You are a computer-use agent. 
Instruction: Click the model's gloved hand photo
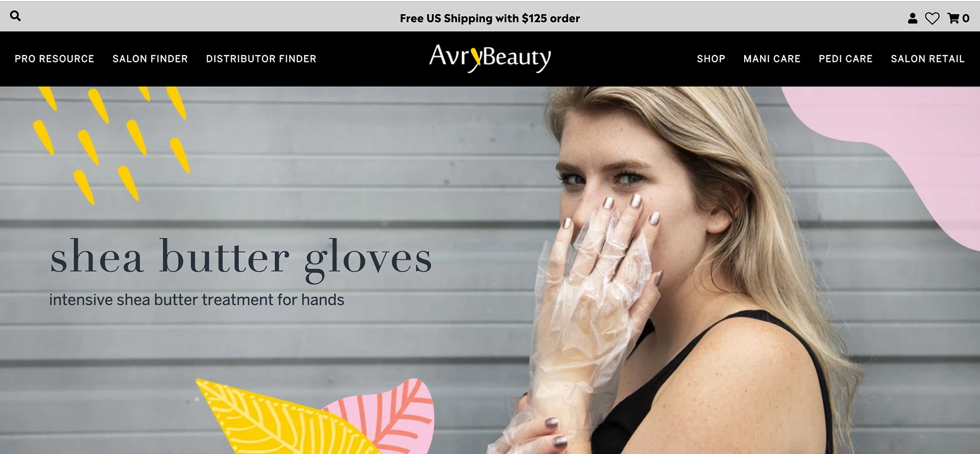point(592,306)
